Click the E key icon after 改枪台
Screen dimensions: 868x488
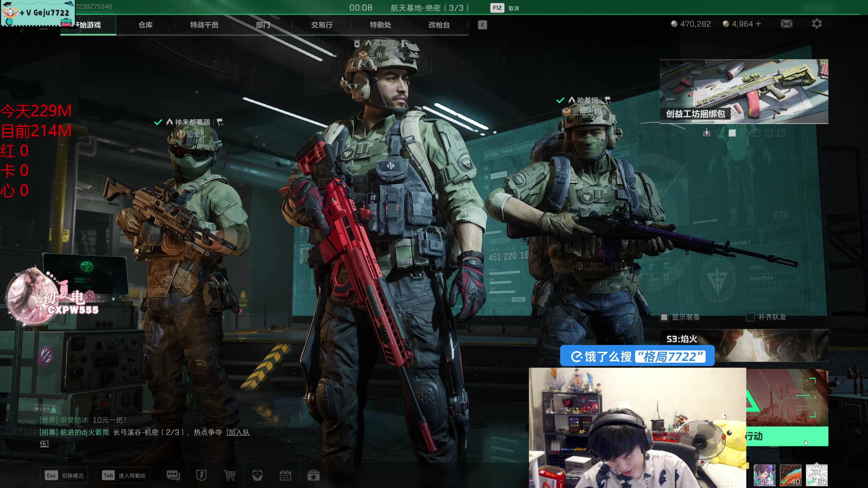482,25
